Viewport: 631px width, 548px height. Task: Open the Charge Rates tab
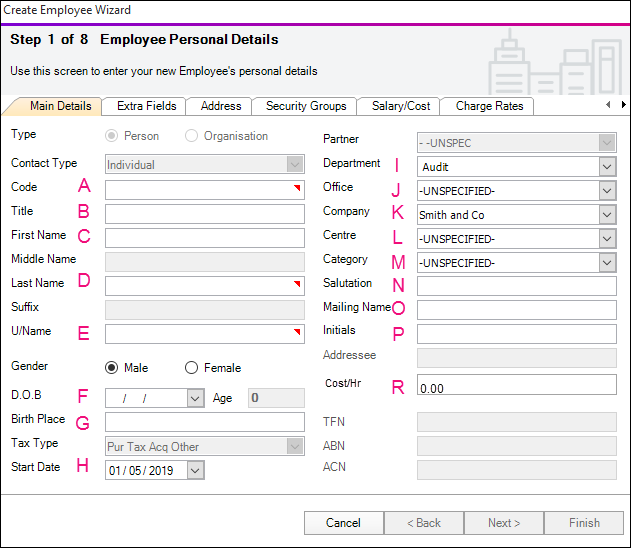[489, 106]
